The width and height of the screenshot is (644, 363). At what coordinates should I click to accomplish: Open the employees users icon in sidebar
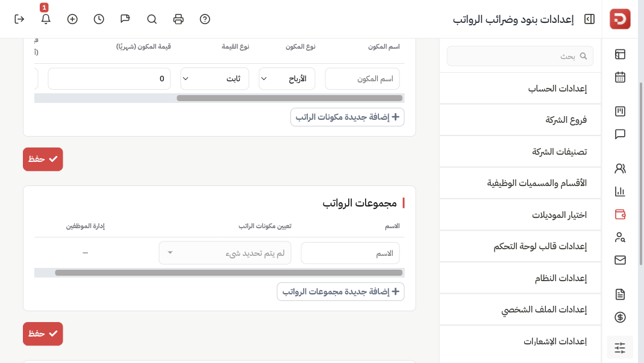(x=620, y=169)
